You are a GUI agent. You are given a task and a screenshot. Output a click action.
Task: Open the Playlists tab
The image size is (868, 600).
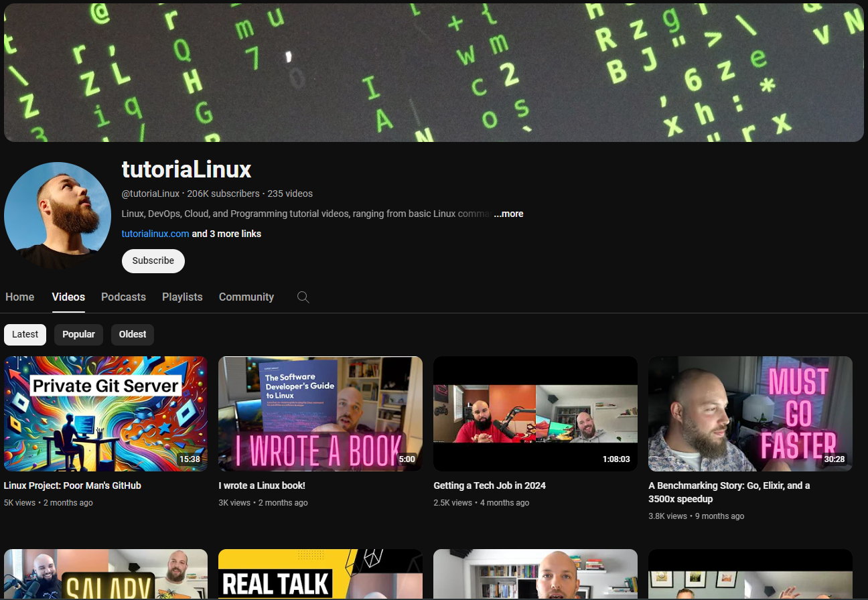pyautogui.click(x=182, y=297)
